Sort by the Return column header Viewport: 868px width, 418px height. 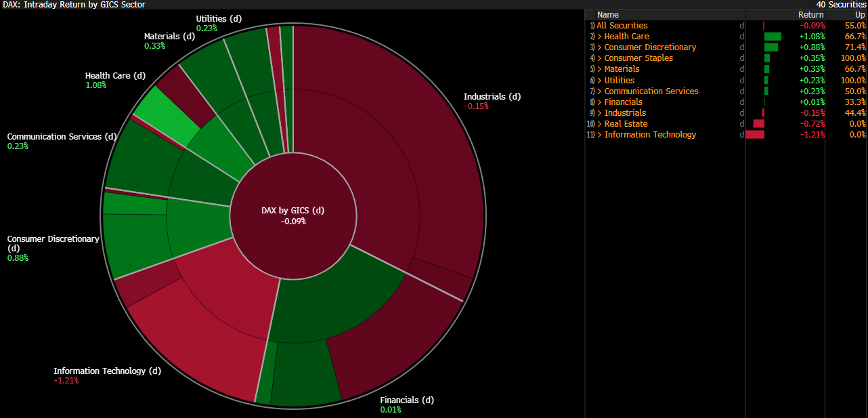[x=811, y=15]
